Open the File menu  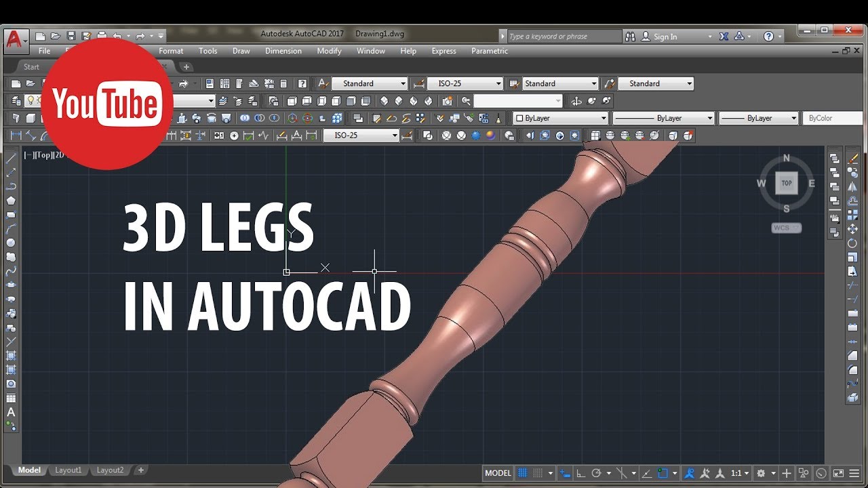(44, 51)
